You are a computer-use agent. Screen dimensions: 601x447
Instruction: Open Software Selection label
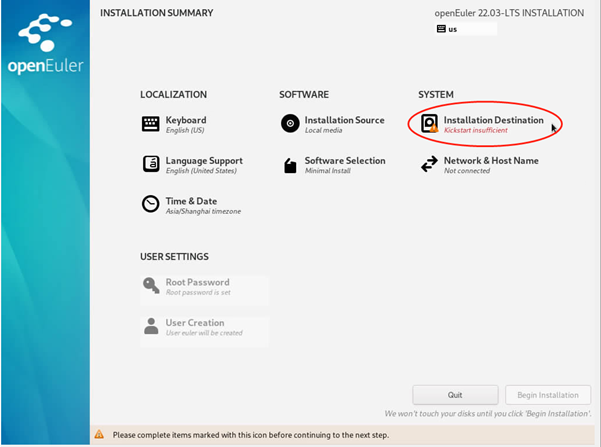coord(345,161)
